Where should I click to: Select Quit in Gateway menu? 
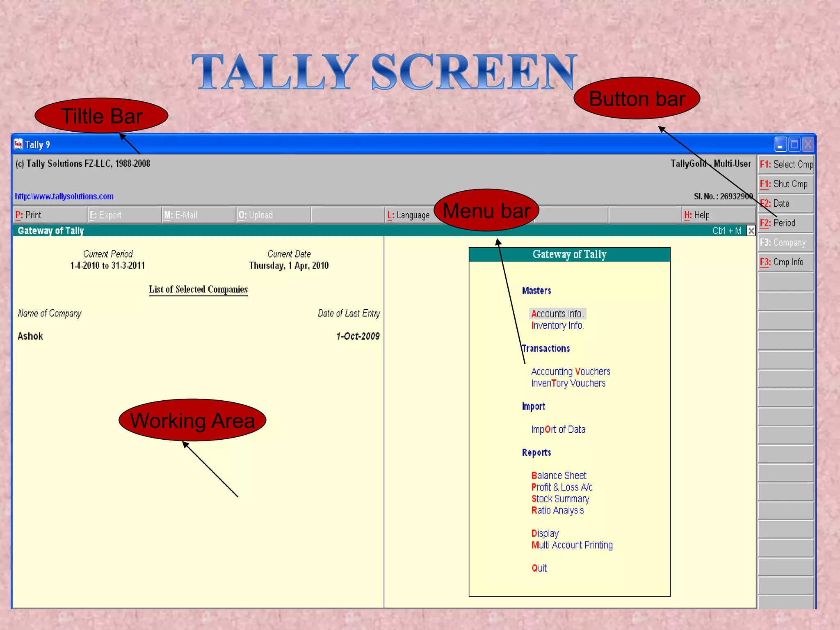click(539, 568)
